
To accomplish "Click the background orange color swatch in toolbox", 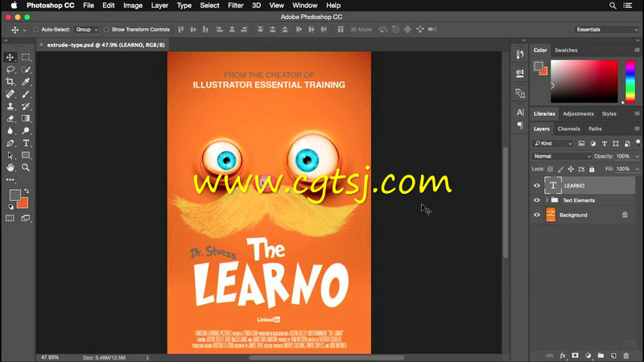I will pos(24,204).
